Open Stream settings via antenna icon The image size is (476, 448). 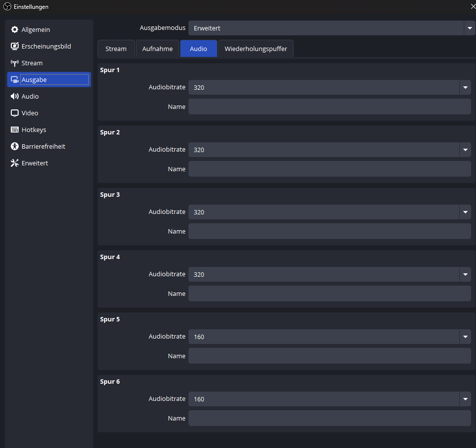coord(15,63)
